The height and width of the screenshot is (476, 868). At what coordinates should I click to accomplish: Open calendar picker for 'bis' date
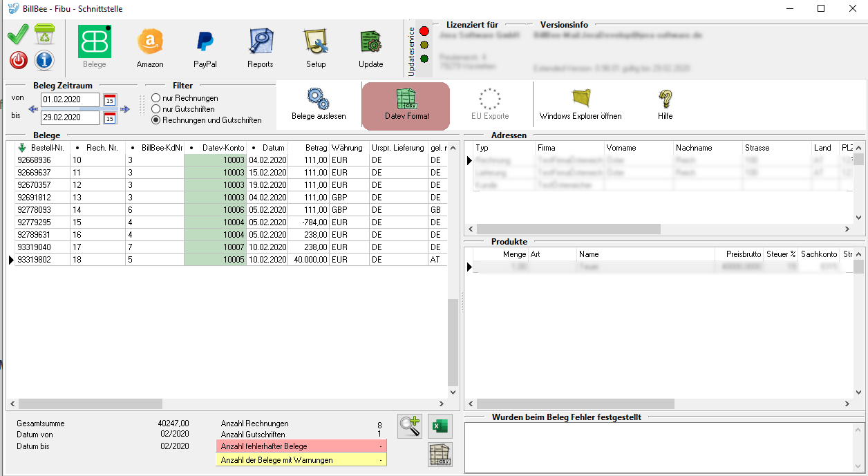109,118
